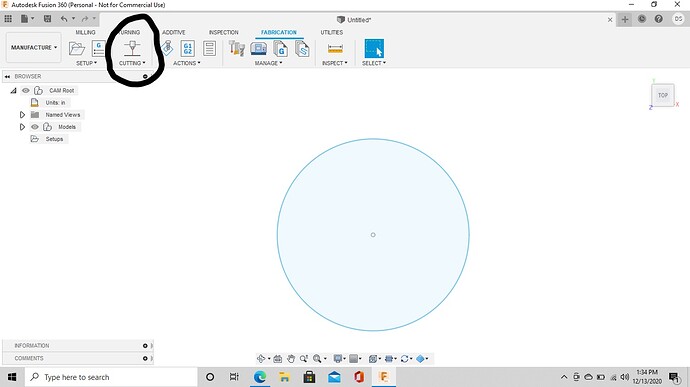
Task: Click the Zoom Window fit icon
Action: 317,358
